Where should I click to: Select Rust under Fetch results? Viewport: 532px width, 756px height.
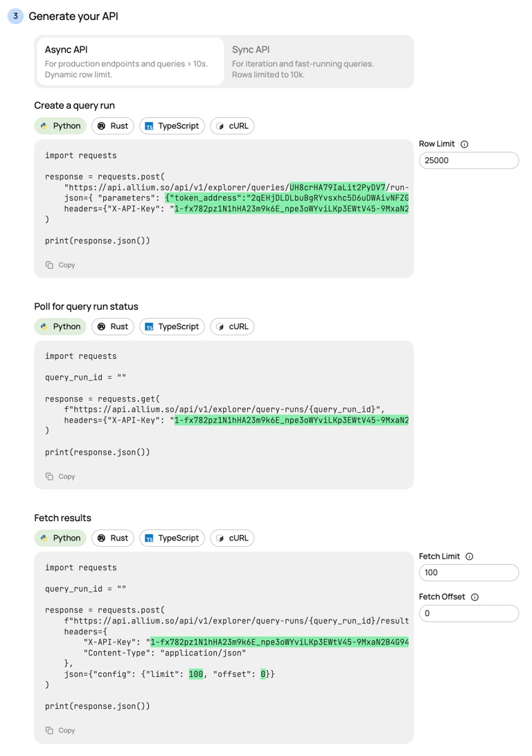(x=113, y=538)
